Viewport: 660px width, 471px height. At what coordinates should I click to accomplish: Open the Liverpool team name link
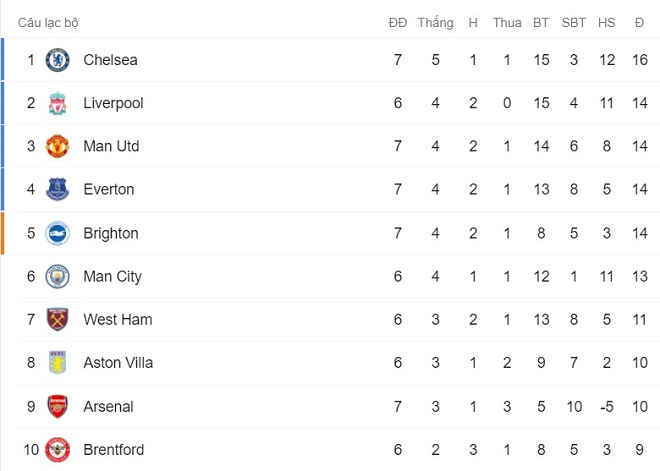[x=113, y=103]
